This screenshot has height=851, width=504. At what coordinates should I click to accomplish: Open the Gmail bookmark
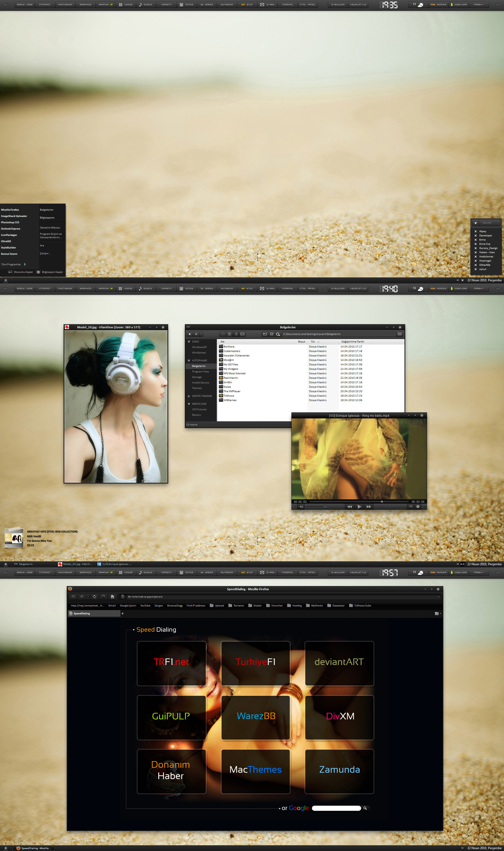click(x=112, y=605)
